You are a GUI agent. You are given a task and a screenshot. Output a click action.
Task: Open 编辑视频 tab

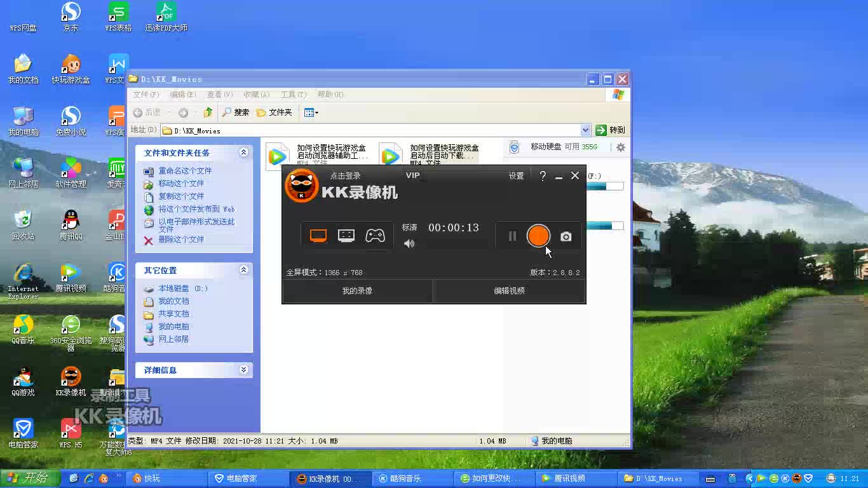[510, 291]
